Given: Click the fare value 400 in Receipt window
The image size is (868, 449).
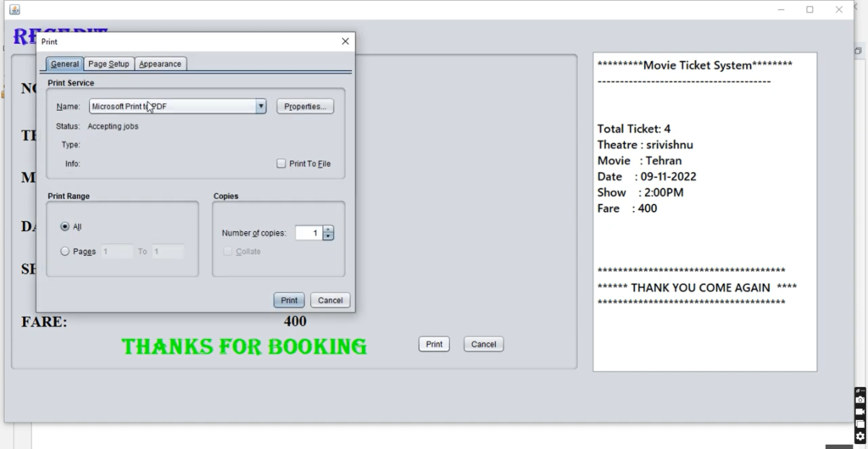Looking at the screenshot, I should (x=295, y=321).
